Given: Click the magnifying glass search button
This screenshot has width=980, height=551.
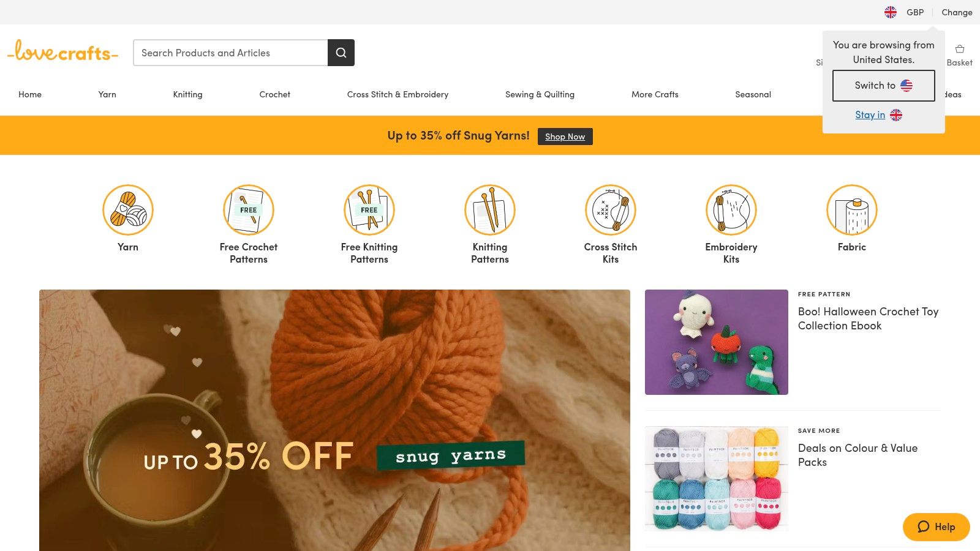Looking at the screenshot, I should coord(341,53).
